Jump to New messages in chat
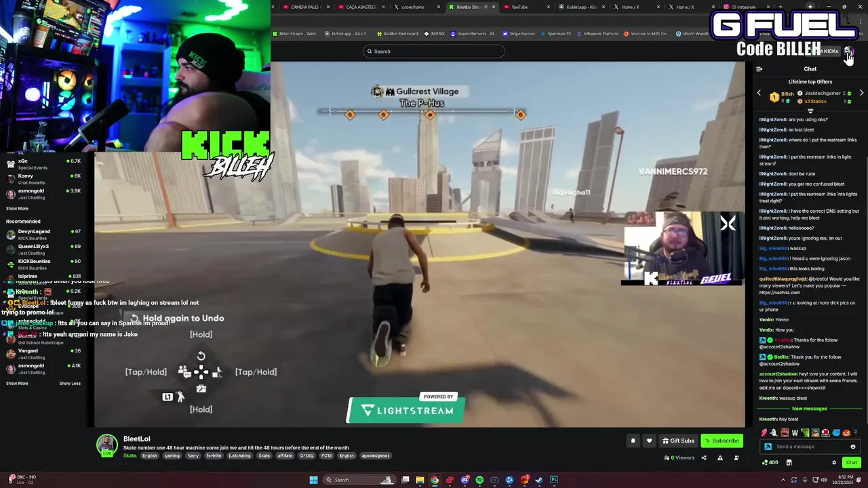Viewport: 868px width, 488px height. (810, 409)
